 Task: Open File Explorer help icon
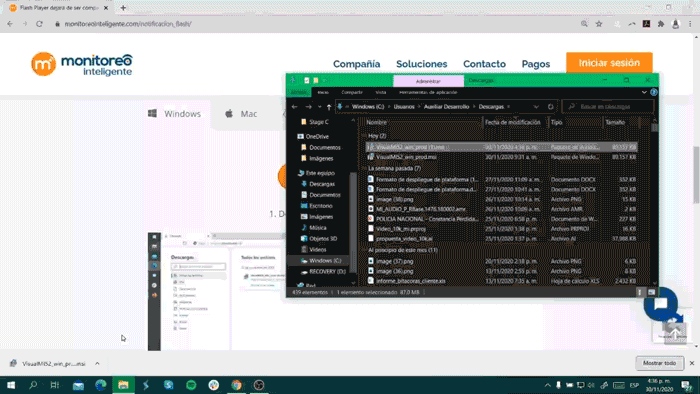654,92
